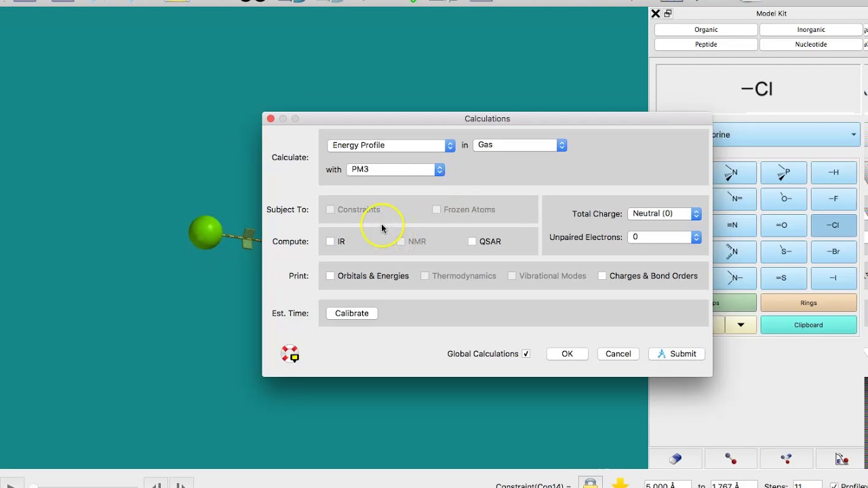Open the PM3 method dropdown

point(395,169)
